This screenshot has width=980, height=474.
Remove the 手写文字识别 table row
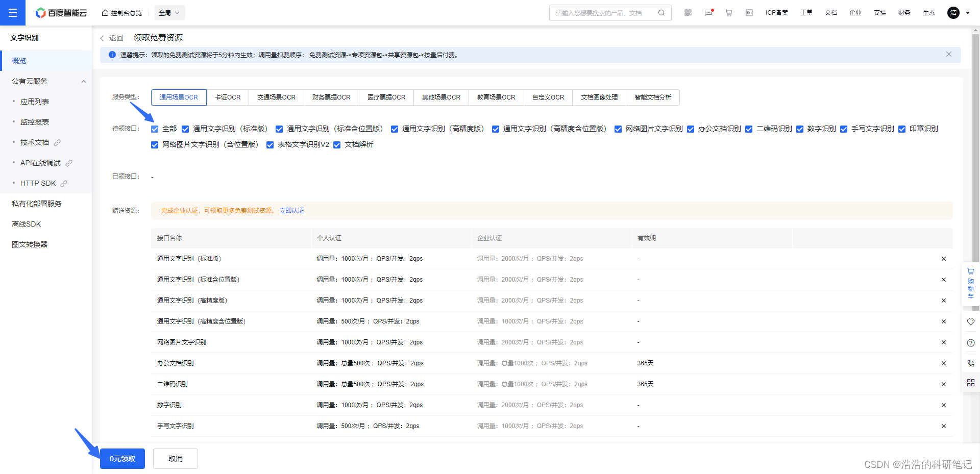(x=944, y=426)
